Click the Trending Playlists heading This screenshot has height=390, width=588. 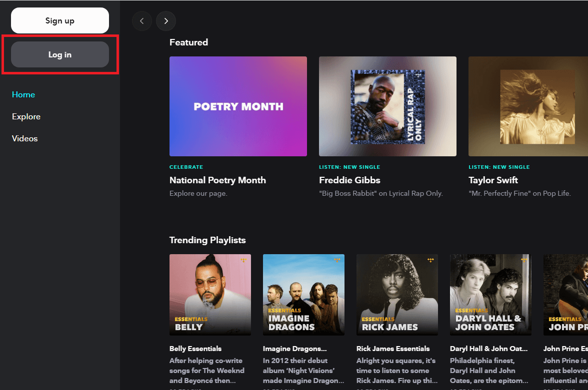click(x=207, y=240)
